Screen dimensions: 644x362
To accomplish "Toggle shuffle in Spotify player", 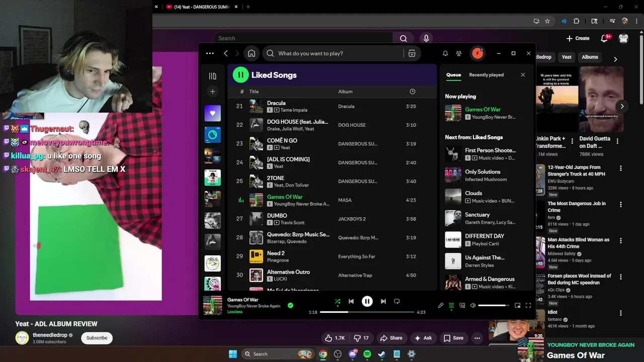I will coord(338,301).
